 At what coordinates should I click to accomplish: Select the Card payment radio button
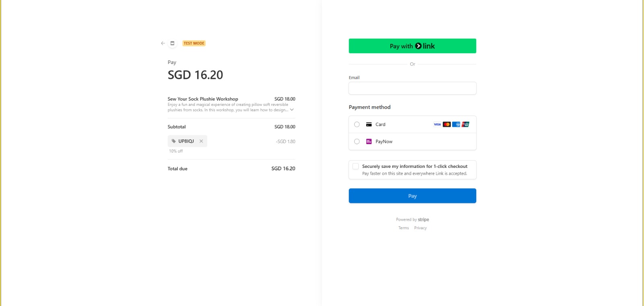pyautogui.click(x=357, y=124)
